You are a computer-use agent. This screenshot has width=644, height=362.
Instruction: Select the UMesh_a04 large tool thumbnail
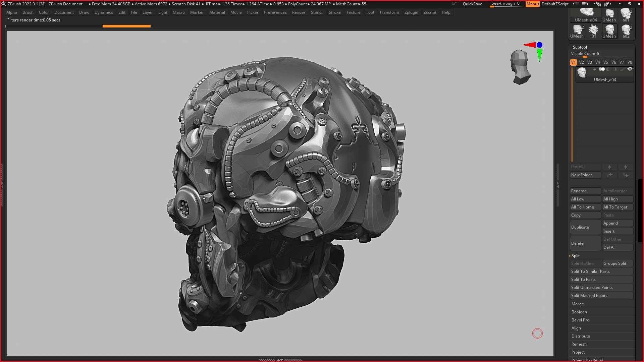pos(586,15)
